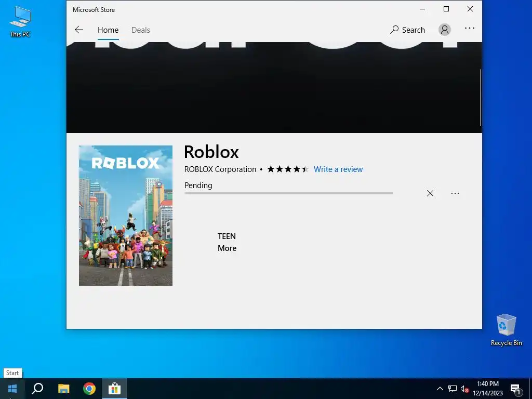The height and width of the screenshot is (399, 532).
Task: Maximize the Microsoft Store window
Action: [446, 9]
